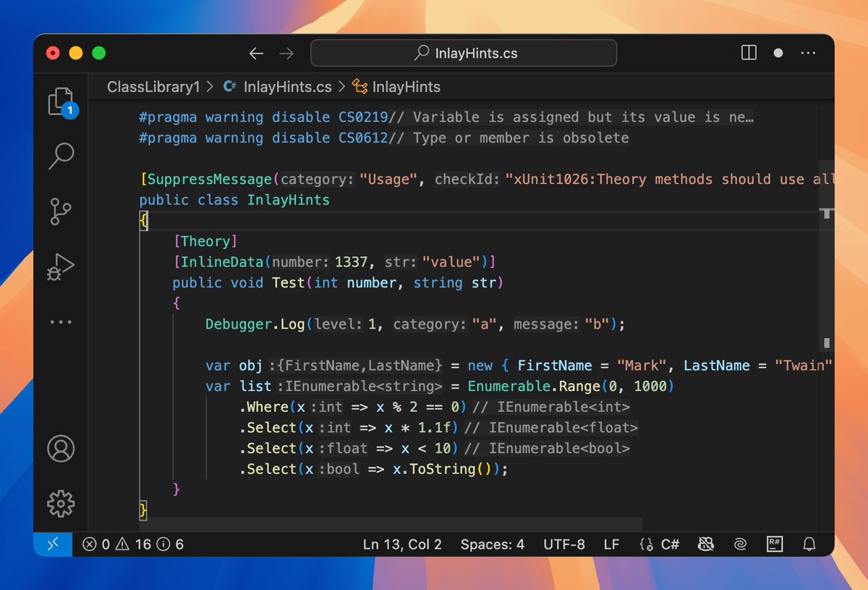Click the :float inlay hint in the third Select
This screenshot has width=868, height=590.
coord(343,448)
